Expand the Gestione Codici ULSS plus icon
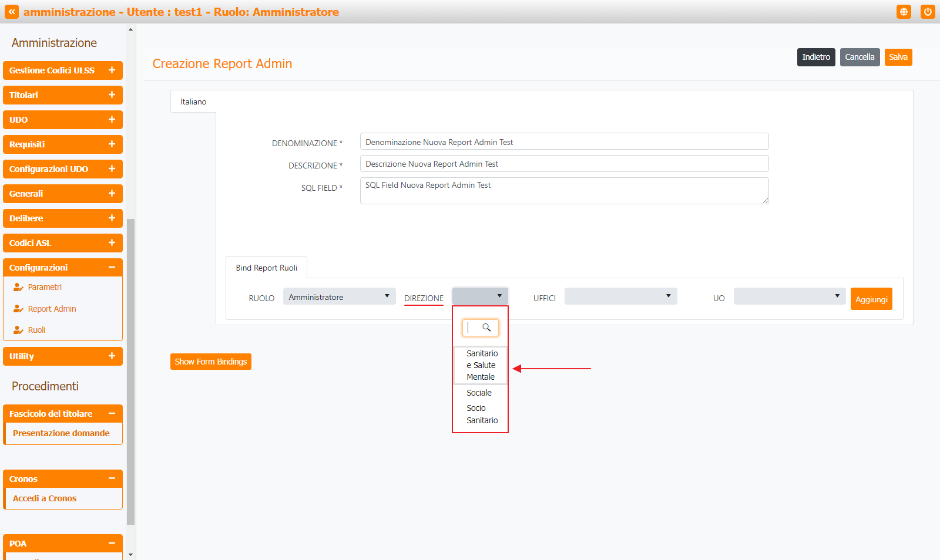The image size is (940, 560). [112, 70]
